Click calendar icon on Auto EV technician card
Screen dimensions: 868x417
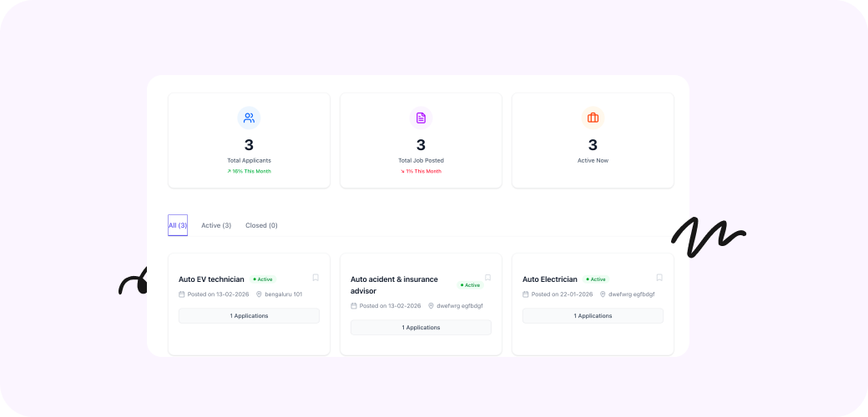(182, 294)
